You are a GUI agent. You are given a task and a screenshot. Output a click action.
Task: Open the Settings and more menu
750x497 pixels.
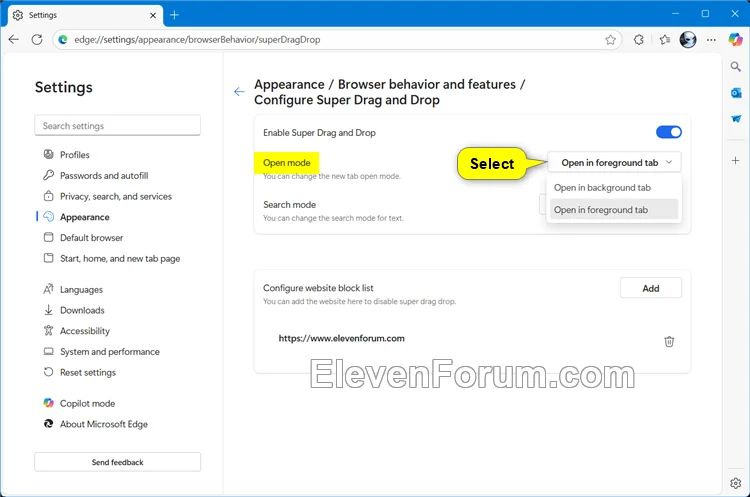click(x=711, y=40)
